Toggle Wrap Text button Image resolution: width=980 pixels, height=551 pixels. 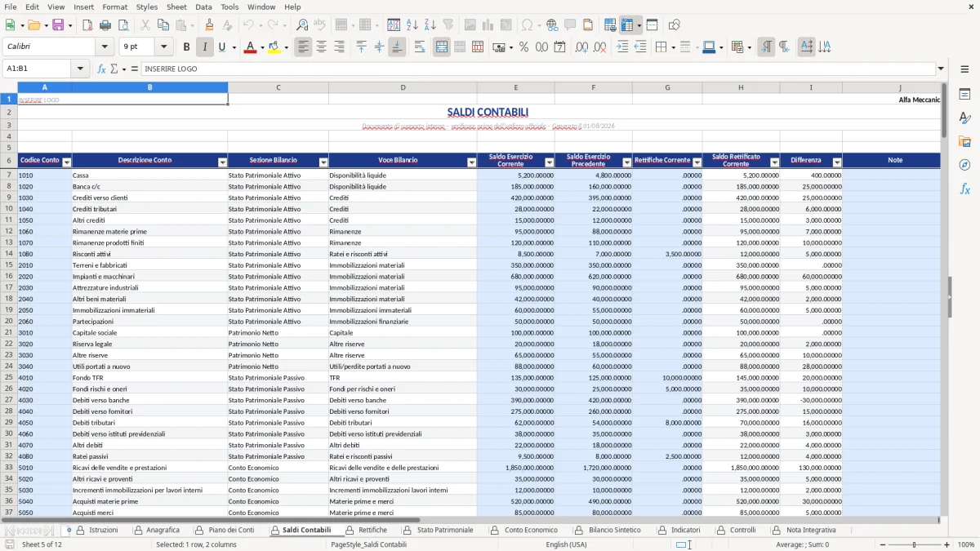click(420, 47)
